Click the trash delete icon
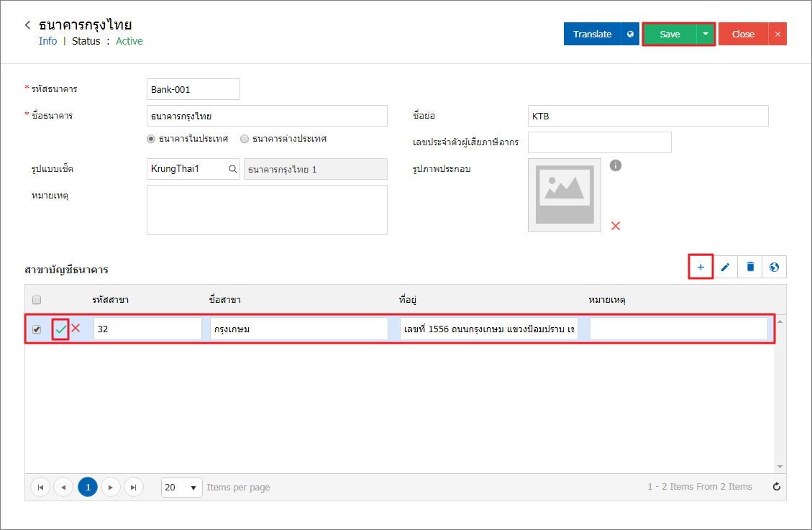This screenshot has height=530, width=812. click(750, 267)
